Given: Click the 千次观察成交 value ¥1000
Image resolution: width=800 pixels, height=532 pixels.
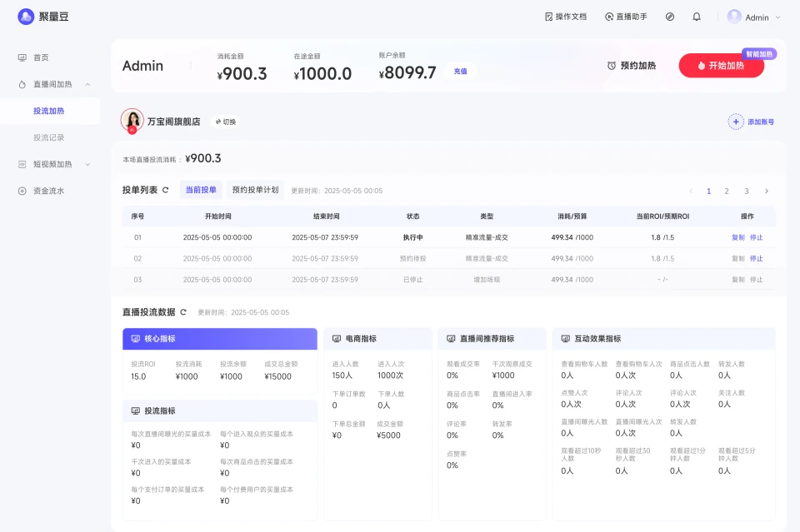Looking at the screenshot, I should (503, 375).
